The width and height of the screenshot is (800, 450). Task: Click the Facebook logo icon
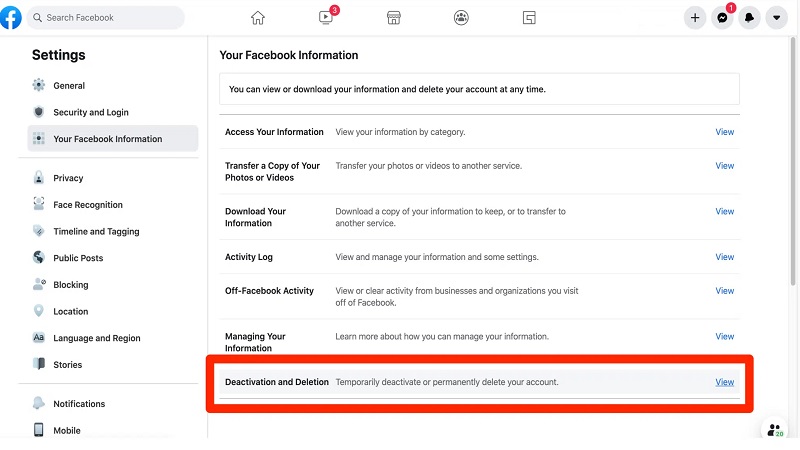tap(11, 17)
